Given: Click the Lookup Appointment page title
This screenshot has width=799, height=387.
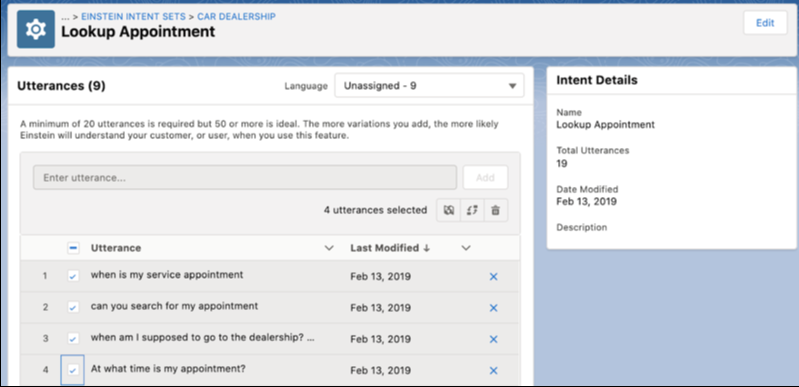Looking at the screenshot, I should [138, 32].
